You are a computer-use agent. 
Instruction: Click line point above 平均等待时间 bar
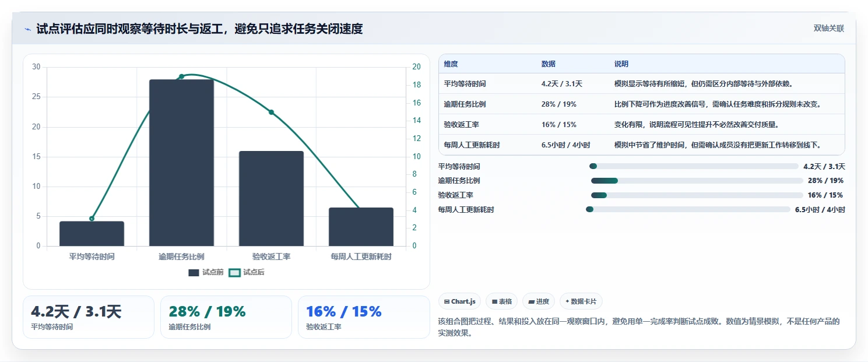pyautogui.click(x=92, y=219)
